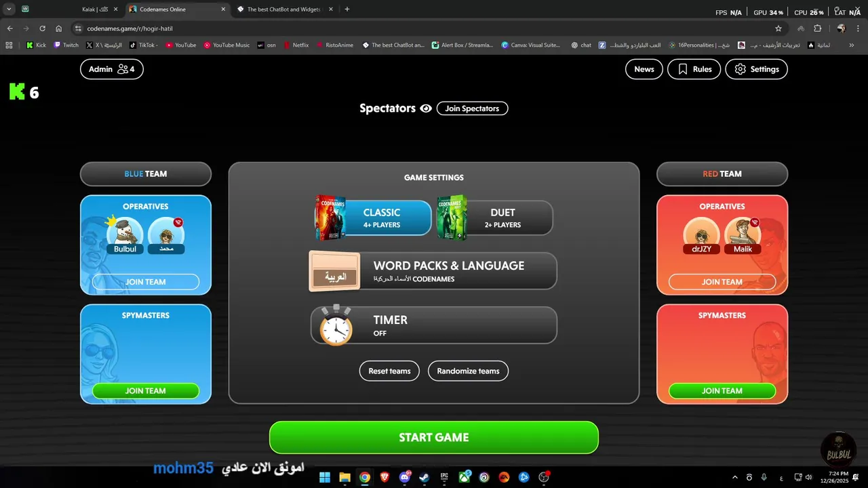
Task: Open the Xbox app from the taskbar
Action: click(465, 477)
